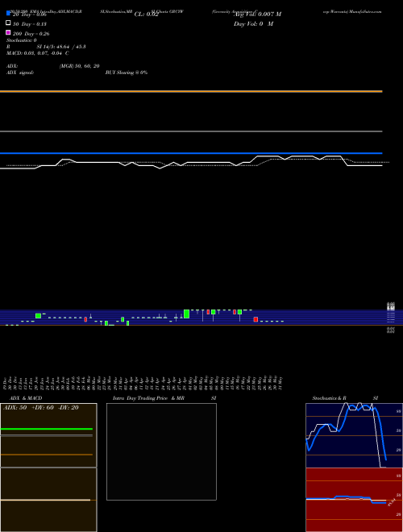Click the dark orange line in ADX panel
The image size is (403, 532).
(47, 455)
